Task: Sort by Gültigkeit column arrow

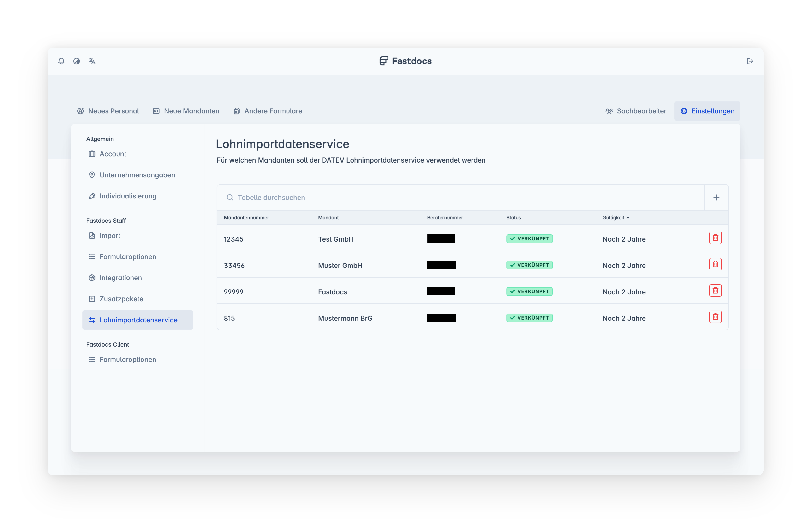Action: pos(627,218)
